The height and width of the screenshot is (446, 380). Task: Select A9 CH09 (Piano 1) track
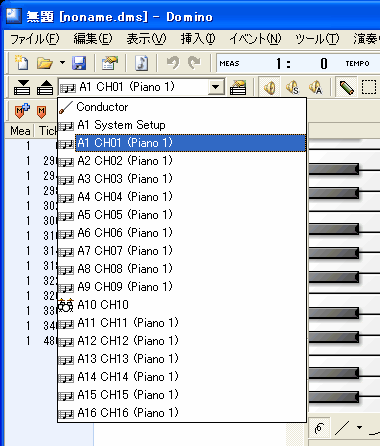click(x=182, y=287)
